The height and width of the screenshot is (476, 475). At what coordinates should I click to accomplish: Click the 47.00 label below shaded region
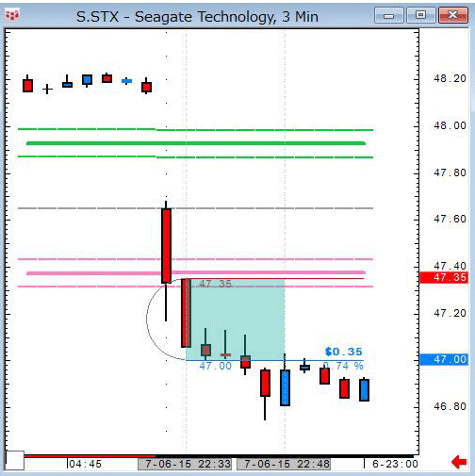216,366
